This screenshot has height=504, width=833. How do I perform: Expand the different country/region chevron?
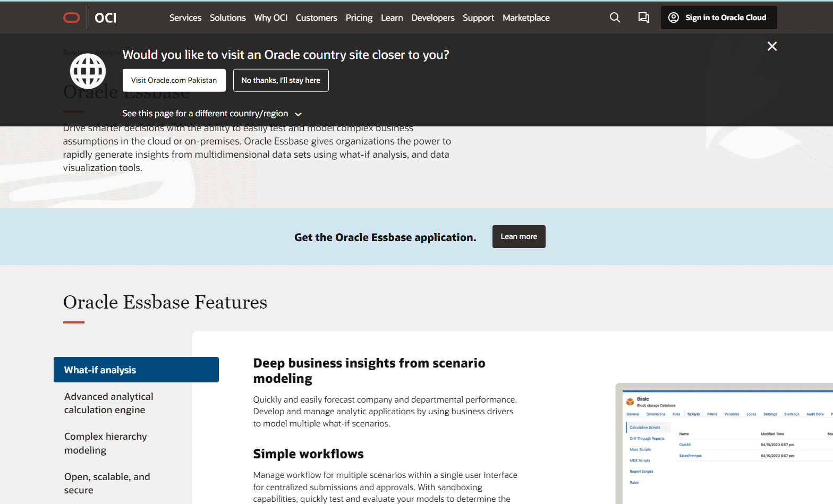pyautogui.click(x=299, y=114)
